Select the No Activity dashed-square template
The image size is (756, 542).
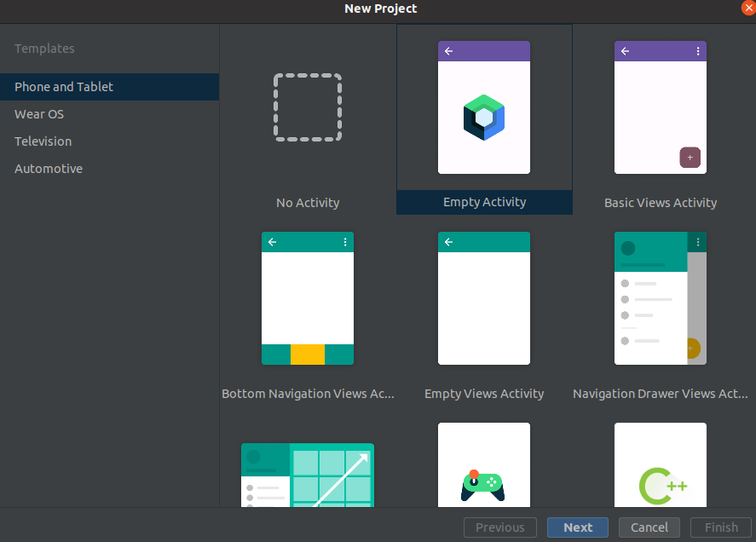tap(308, 108)
